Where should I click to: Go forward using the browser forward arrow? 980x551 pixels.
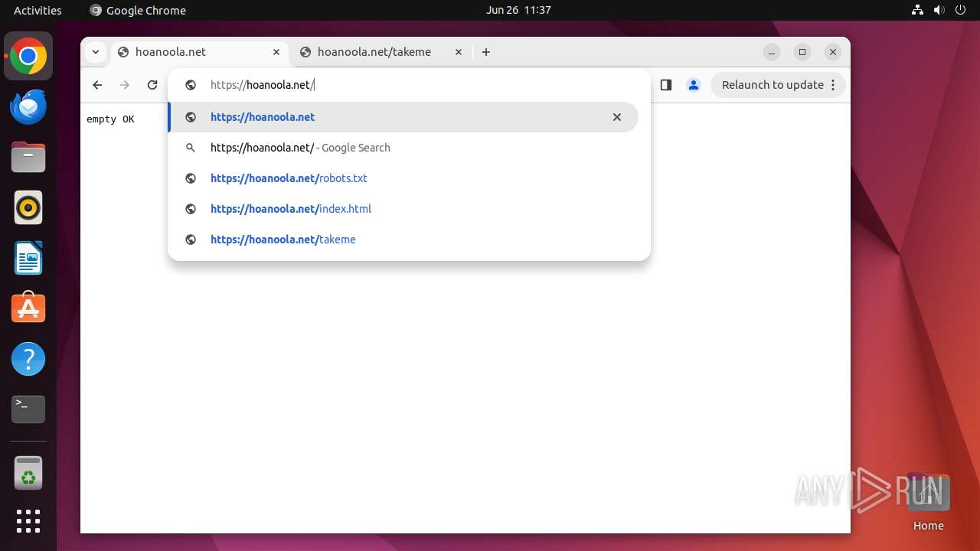(125, 85)
